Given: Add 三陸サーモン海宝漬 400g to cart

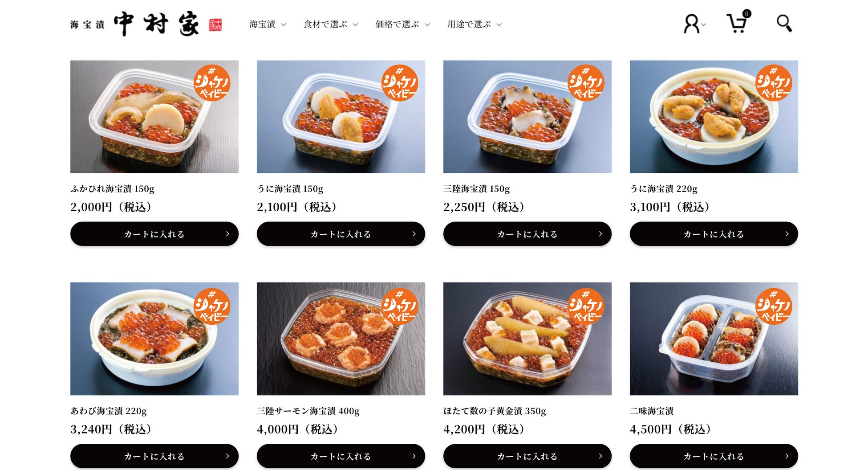Looking at the screenshot, I should (341, 456).
